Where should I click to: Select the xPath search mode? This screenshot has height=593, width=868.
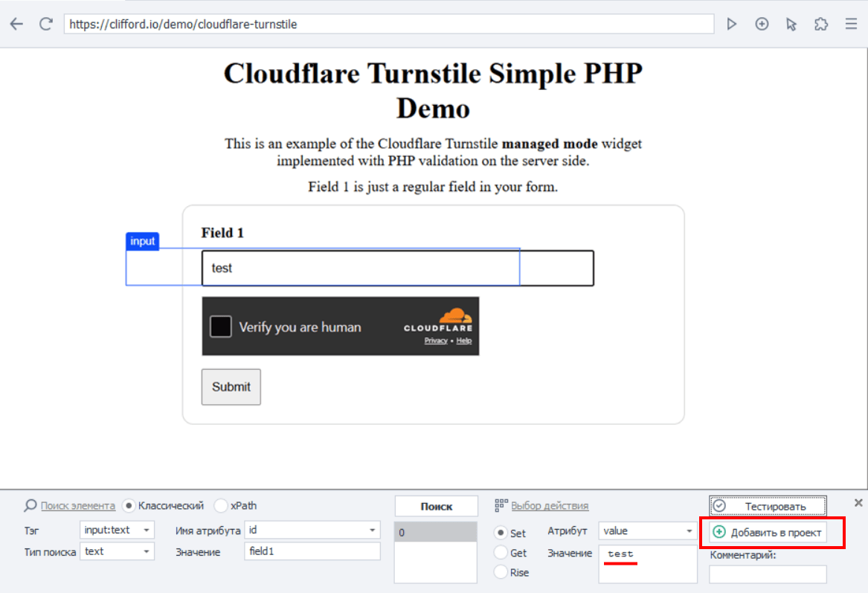221,505
